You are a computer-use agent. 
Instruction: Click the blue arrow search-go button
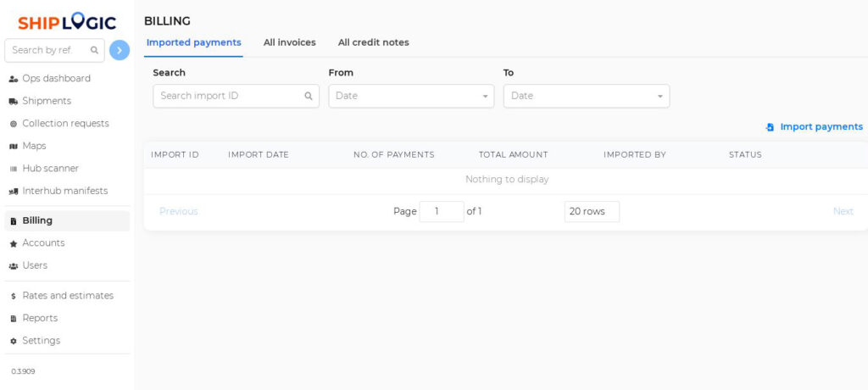[x=120, y=50]
